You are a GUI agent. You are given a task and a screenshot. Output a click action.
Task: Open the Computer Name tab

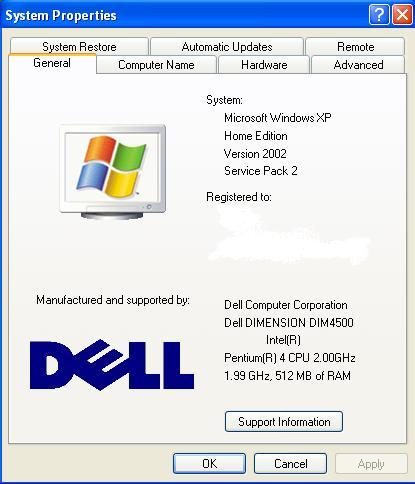[x=156, y=65]
